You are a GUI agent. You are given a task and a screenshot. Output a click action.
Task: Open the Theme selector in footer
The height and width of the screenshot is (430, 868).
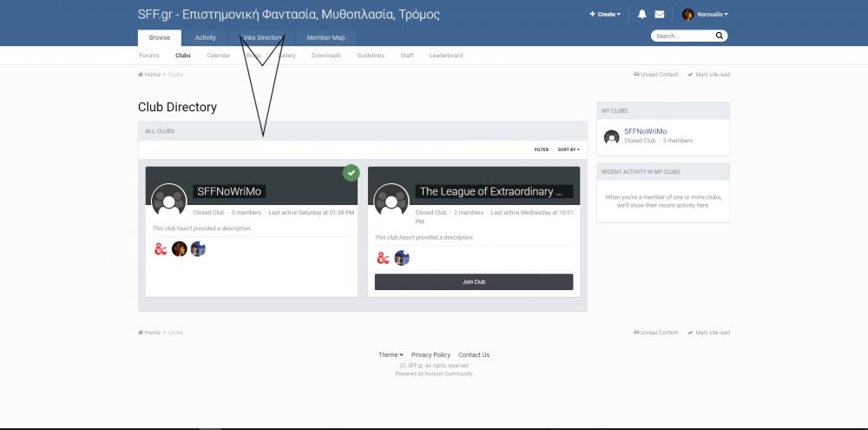[391, 354]
